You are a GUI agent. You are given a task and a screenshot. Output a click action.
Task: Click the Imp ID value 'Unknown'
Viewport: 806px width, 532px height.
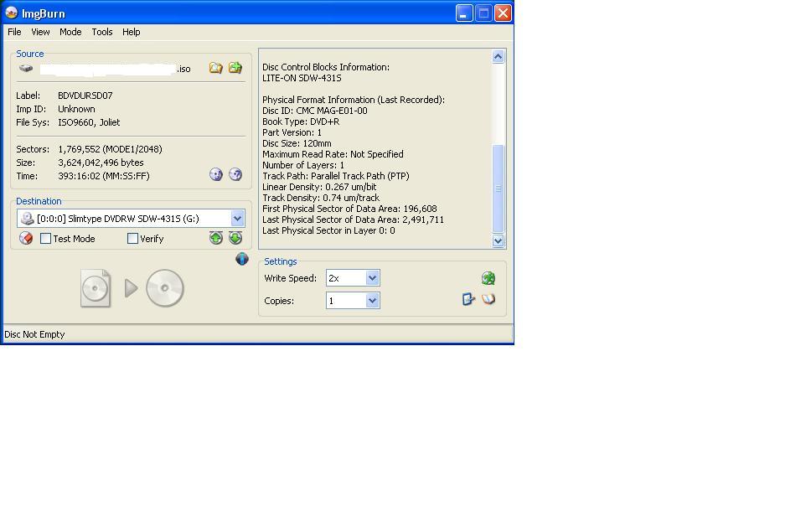click(76, 109)
